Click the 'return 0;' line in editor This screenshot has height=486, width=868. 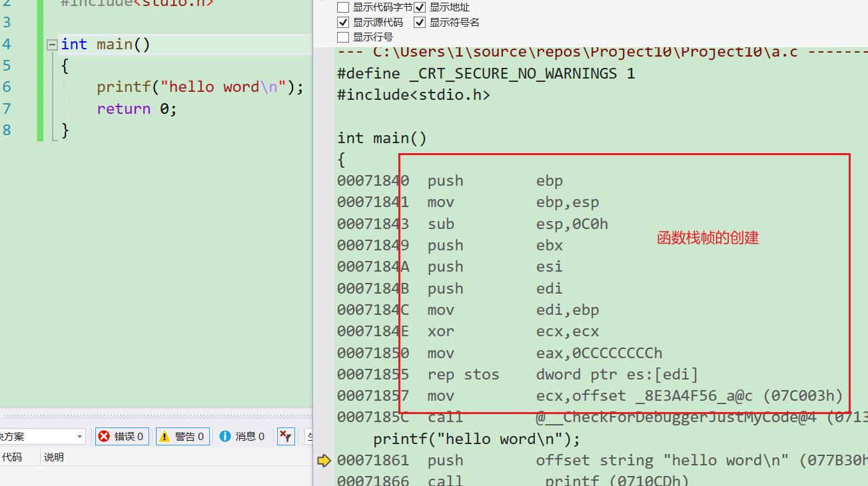(x=137, y=109)
